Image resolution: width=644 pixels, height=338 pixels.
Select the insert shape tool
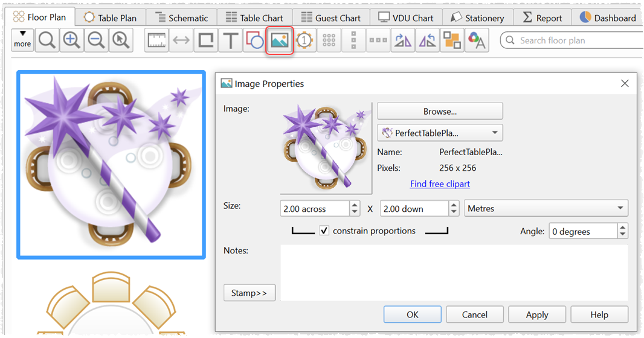click(x=254, y=40)
